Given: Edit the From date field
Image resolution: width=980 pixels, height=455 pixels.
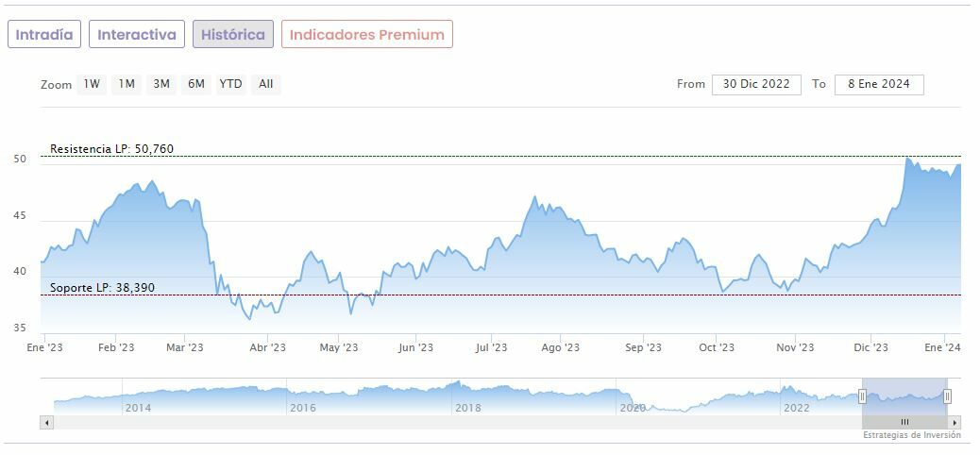Looking at the screenshot, I should [x=756, y=84].
